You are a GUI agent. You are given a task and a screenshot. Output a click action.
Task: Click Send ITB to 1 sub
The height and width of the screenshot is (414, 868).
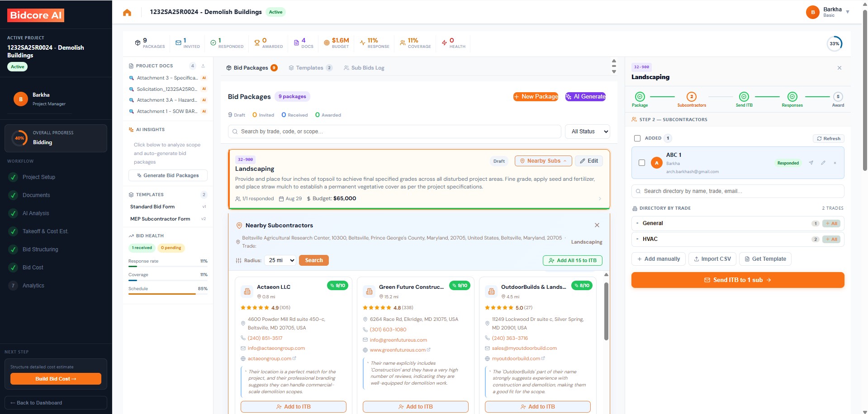[737, 280]
